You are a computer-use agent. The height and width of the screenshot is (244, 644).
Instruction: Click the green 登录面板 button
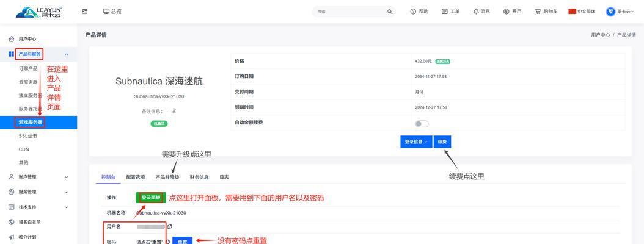(x=151, y=198)
